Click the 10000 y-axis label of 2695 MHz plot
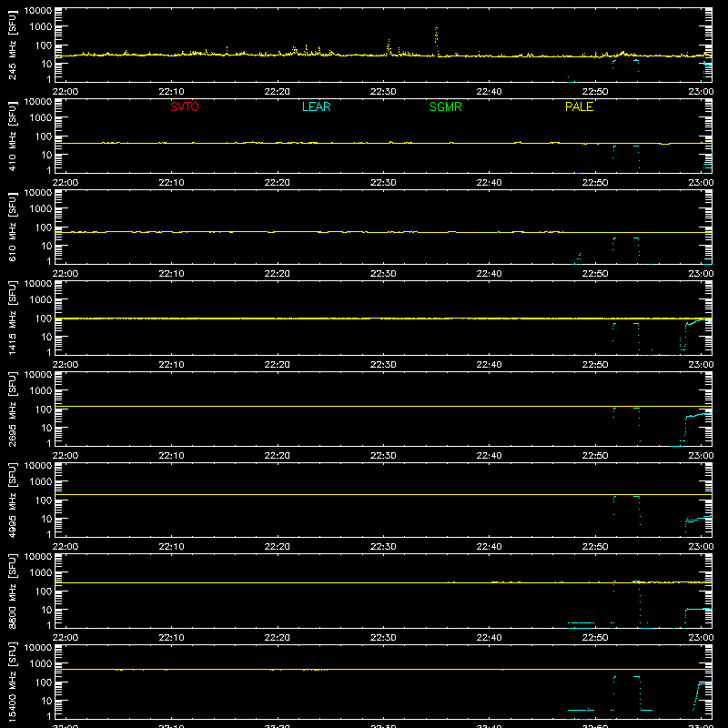Screen dimensions: 728x728 (x=38, y=375)
